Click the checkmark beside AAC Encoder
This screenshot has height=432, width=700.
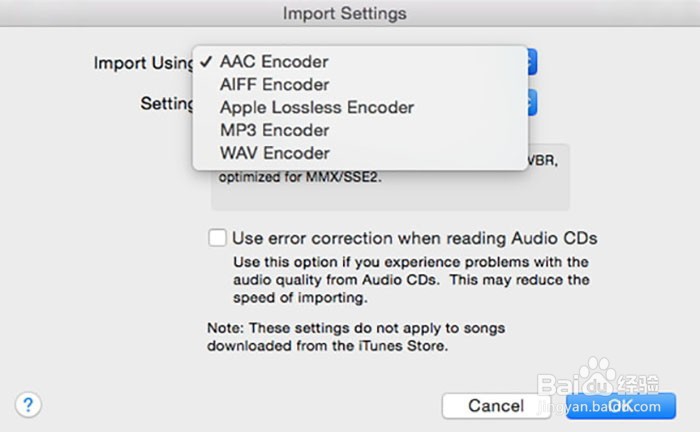pos(205,62)
